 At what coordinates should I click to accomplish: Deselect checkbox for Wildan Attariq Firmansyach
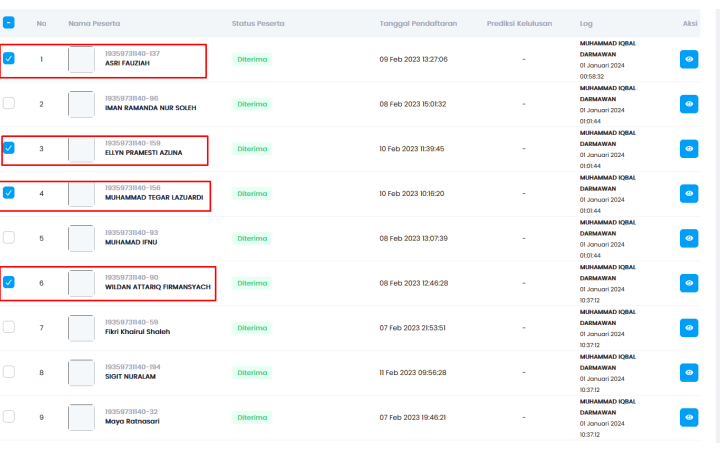tap(9, 282)
